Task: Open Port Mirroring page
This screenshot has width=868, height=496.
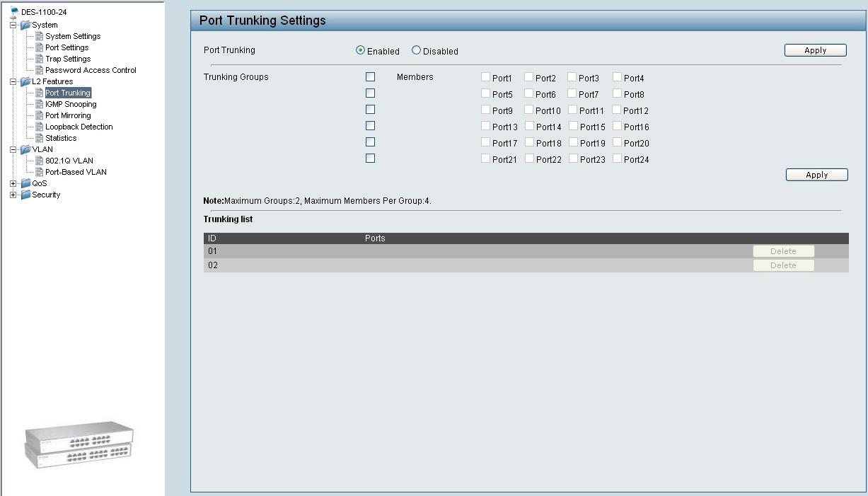Action: click(x=68, y=115)
